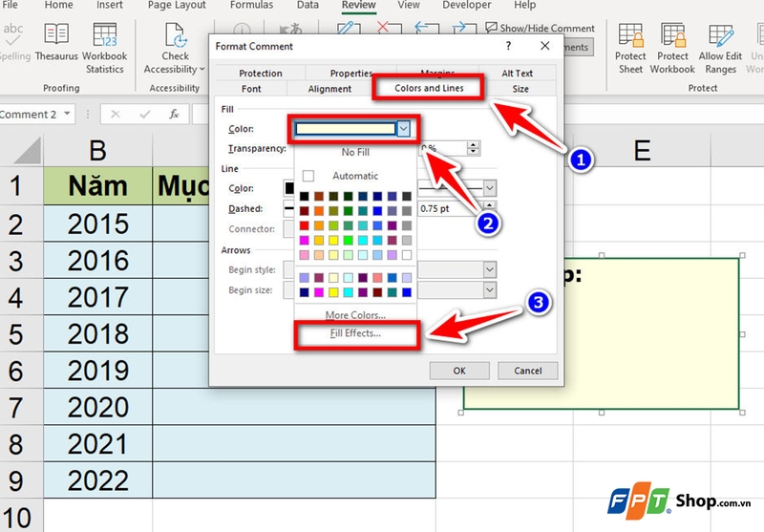
Task: Click Protect Sheet icon
Action: click(630, 48)
